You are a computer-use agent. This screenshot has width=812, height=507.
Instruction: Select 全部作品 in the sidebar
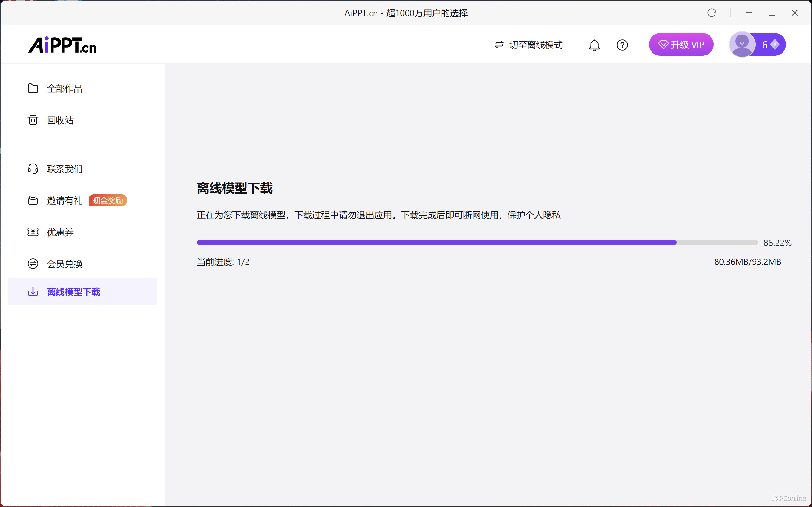click(64, 88)
